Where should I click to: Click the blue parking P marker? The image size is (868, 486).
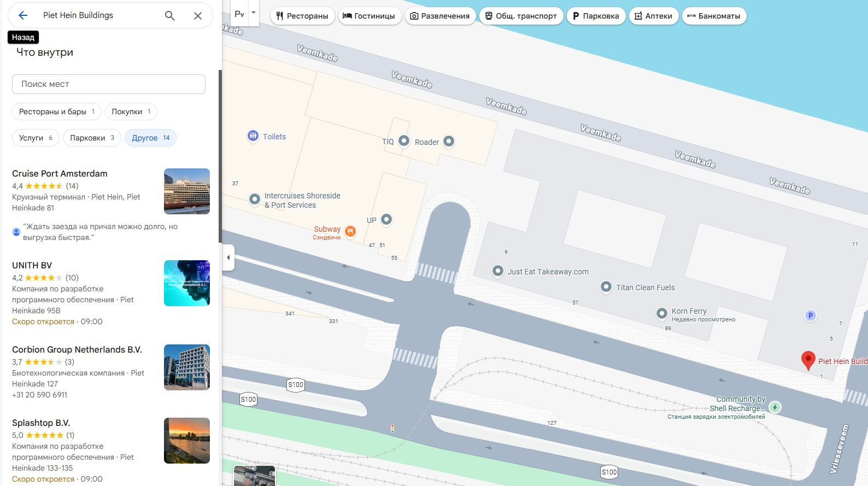click(811, 315)
